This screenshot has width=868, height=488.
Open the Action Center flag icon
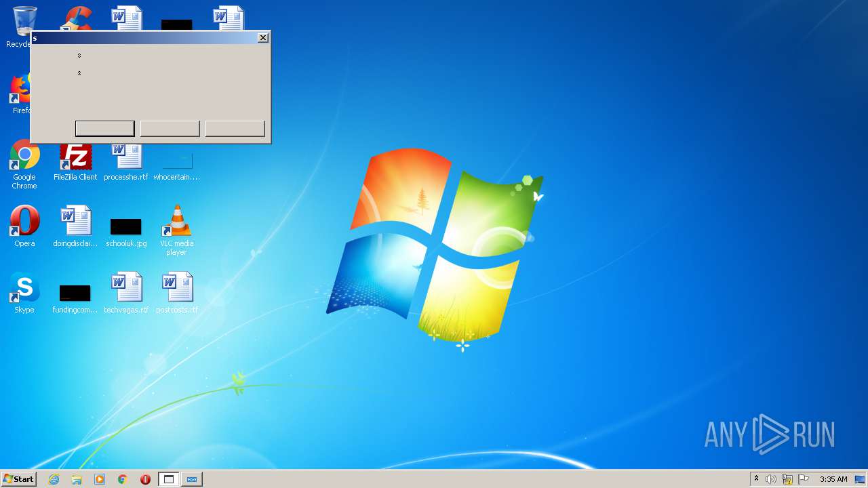[x=804, y=479]
